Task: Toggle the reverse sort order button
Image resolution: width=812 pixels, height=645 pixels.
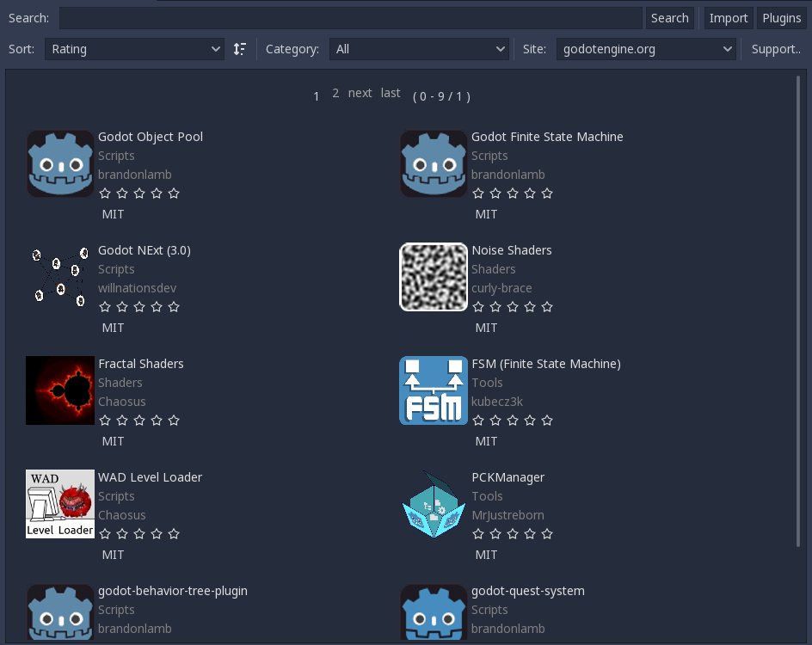Action: coord(240,49)
